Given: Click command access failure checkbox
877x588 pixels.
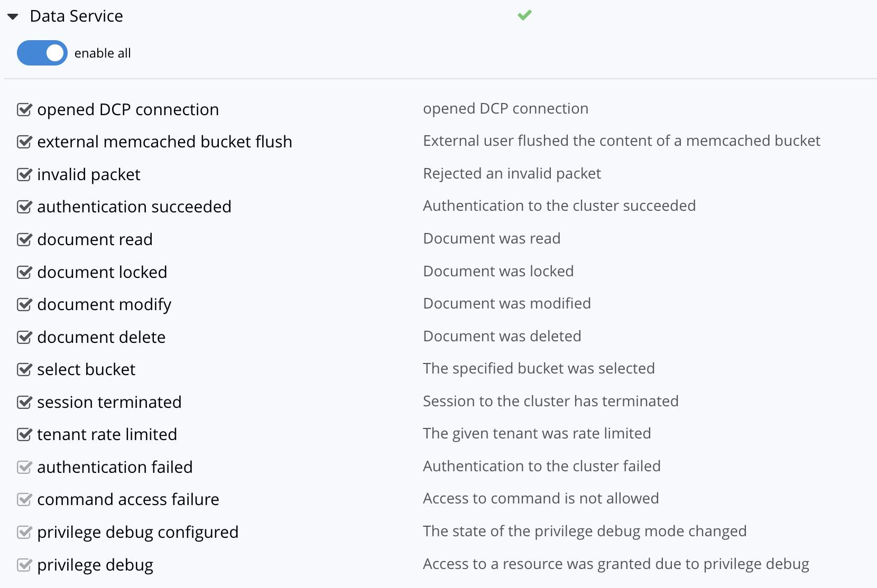Looking at the screenshot, I should pos(24,499).
